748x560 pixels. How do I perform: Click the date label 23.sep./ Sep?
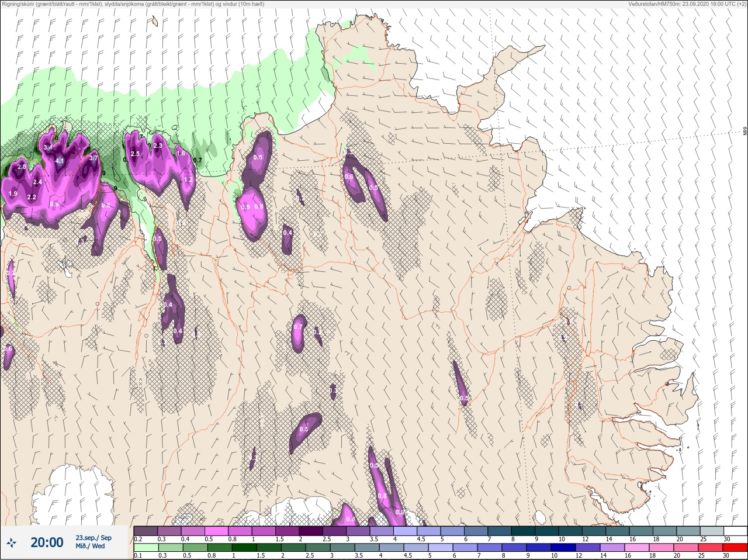tap(93, 538)
